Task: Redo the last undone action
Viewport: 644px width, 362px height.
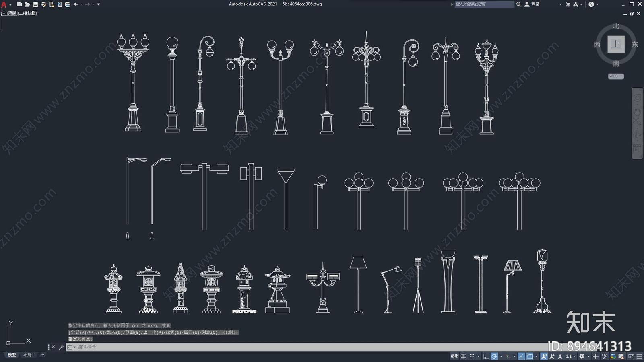Action: pyautogui.click(x=88, y=4)
